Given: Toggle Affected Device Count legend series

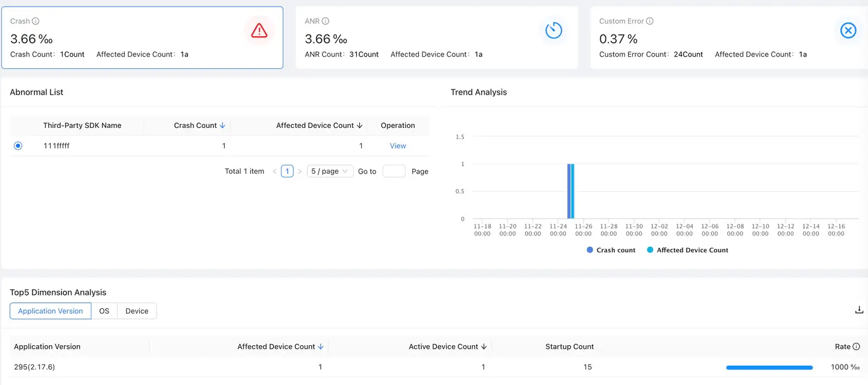Looking at the screenshot, I should [687, 250].
